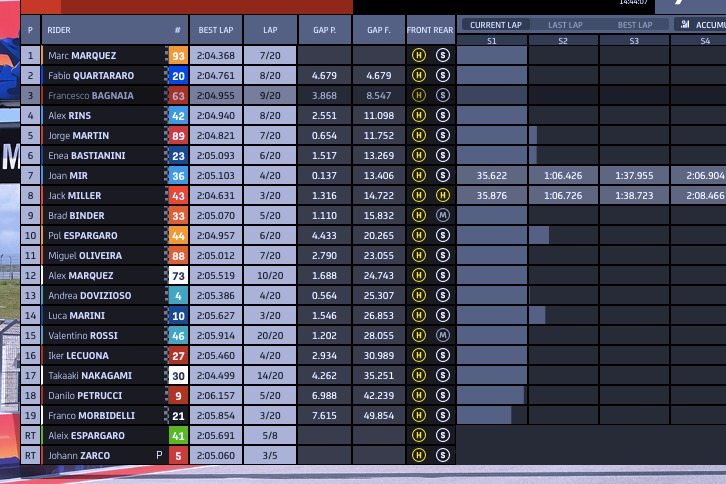This screenshot has height=484, width=726.
Task: Click Joan Mir S1 time 35.622
Action: [x=492, y=176]
